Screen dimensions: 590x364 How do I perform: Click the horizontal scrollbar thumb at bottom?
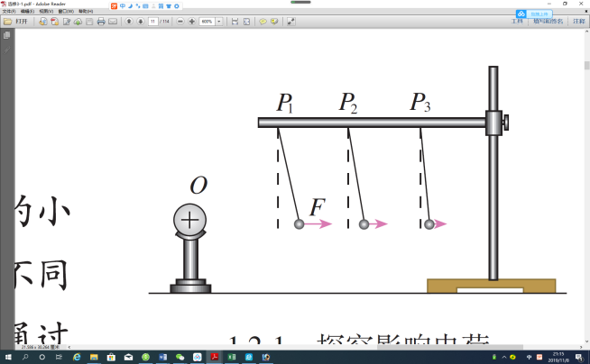click(x=449, y=348)
